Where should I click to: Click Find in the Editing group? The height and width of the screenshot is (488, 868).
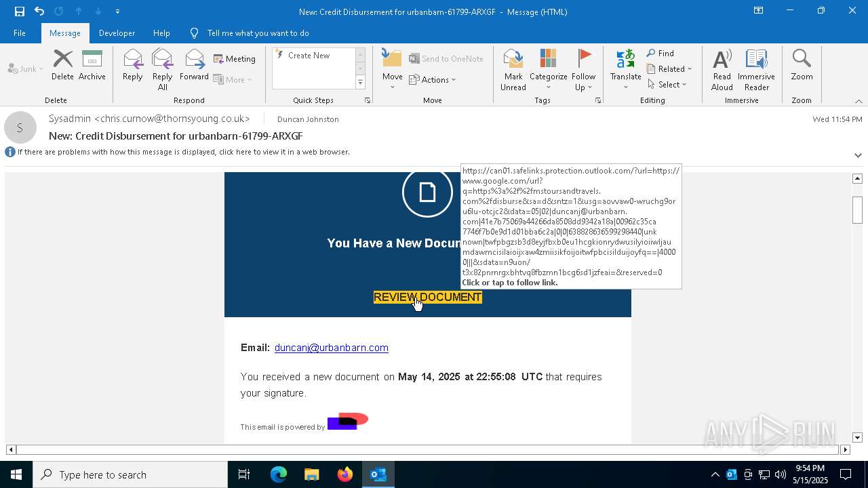(x=660, y=54)
